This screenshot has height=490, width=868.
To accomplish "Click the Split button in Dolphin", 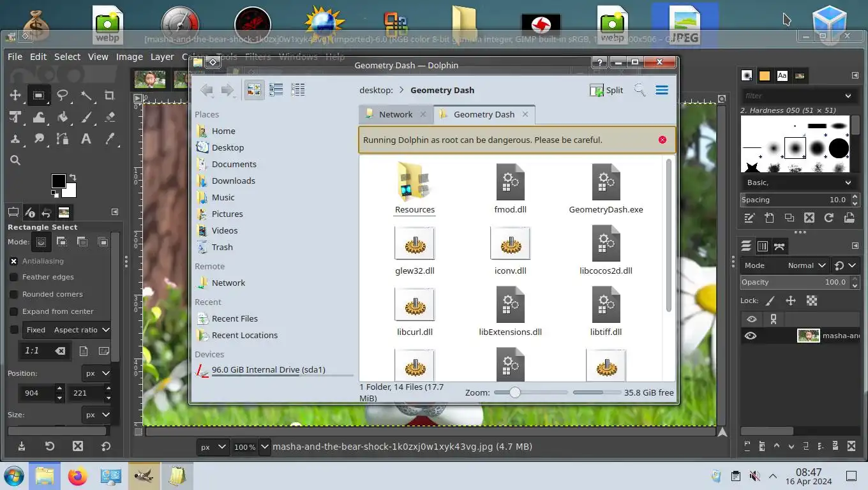I will (x=606, y=90).
